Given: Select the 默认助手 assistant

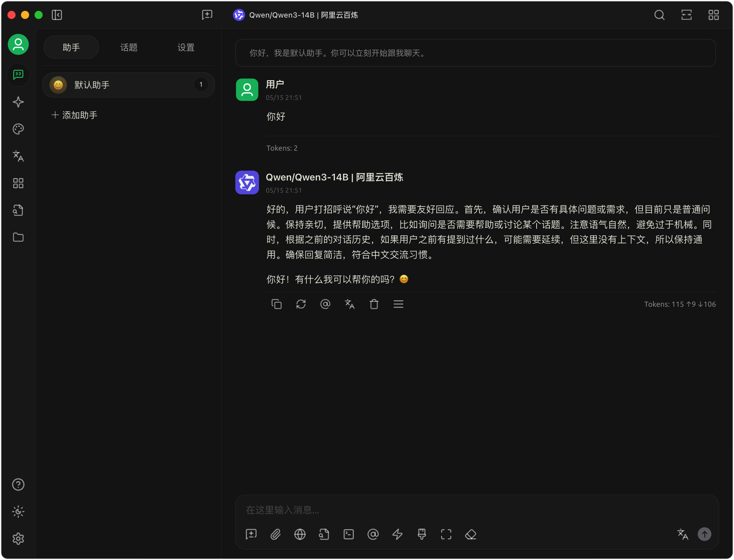Looking at the screenshot, I should coord(129,85).
